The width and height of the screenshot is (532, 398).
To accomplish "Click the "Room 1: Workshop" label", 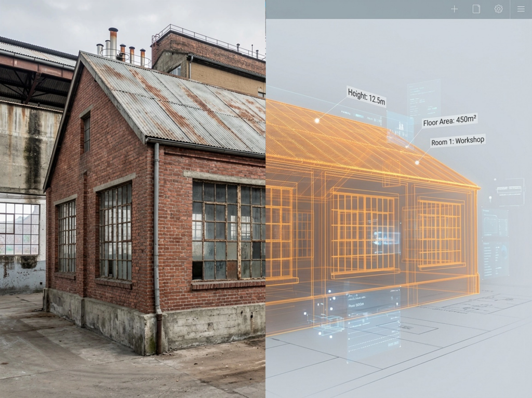I will click(457, 141).
